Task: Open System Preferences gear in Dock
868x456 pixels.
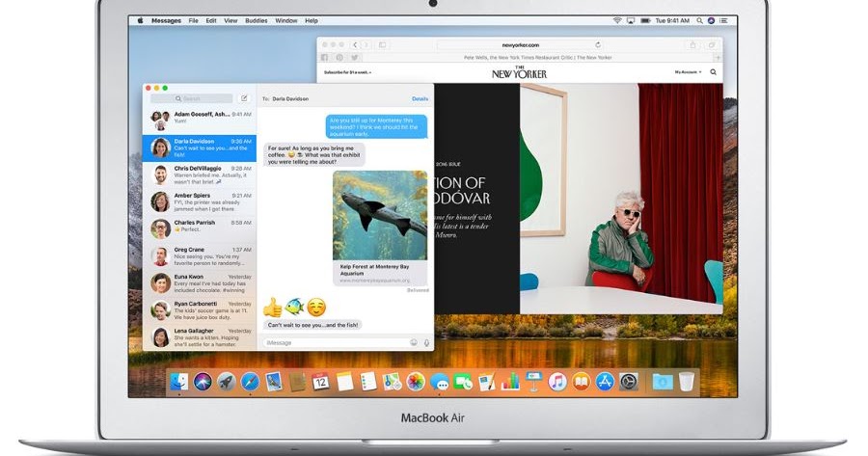Action: coord(629,382)
